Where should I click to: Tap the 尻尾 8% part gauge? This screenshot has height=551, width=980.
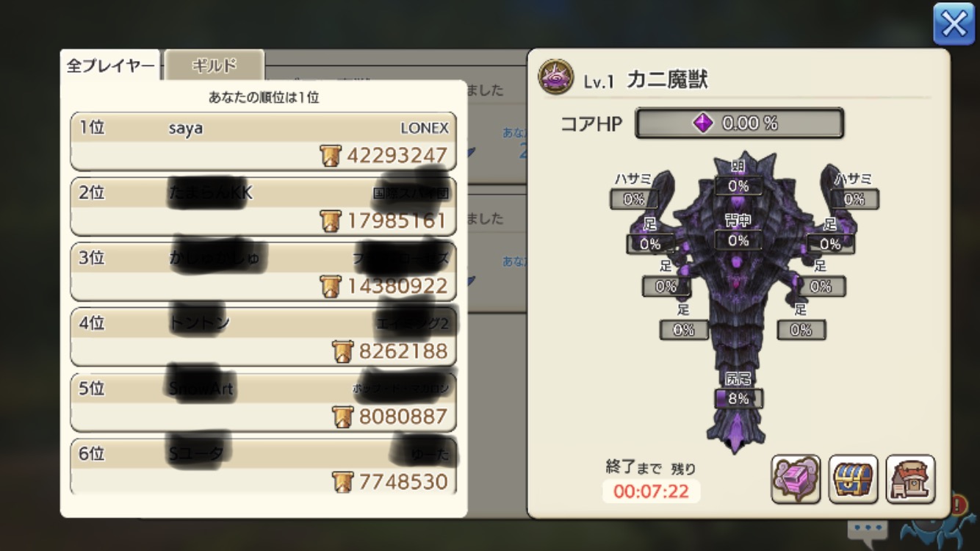tap(738, 399)
